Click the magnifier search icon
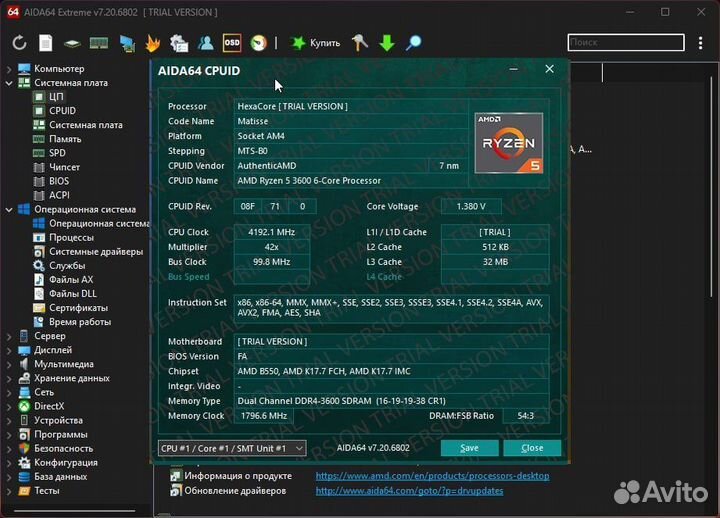 pos(413,43)
